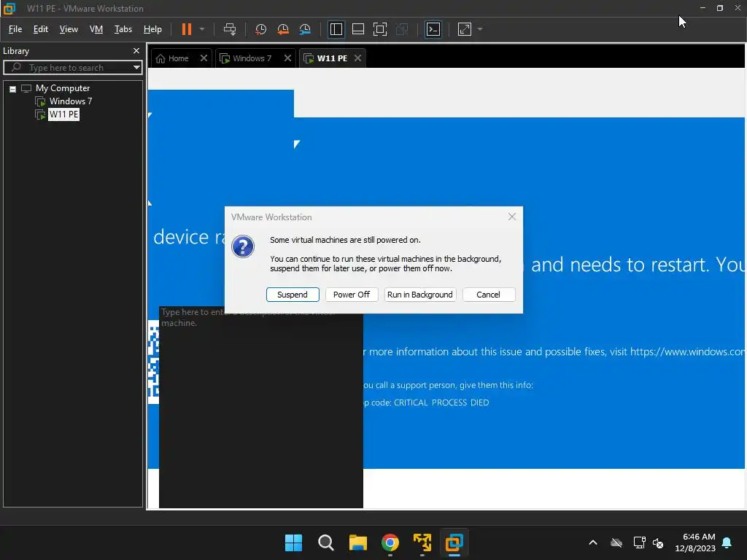Viewport: 747px width, 560px height.
Task: Toggle the library sidebar view icon
Action: point(336,29)
